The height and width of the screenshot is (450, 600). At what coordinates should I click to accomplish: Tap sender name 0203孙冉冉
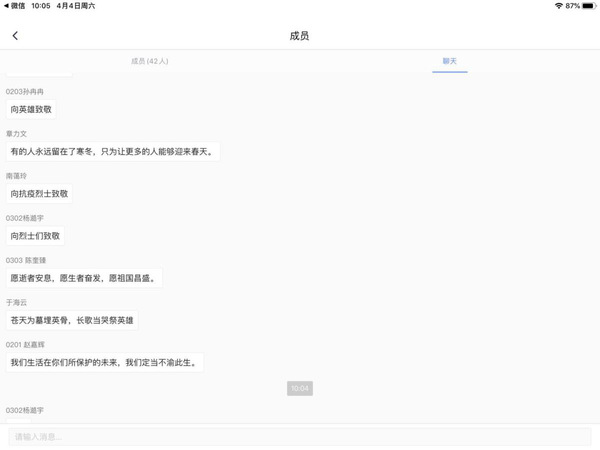25,91
